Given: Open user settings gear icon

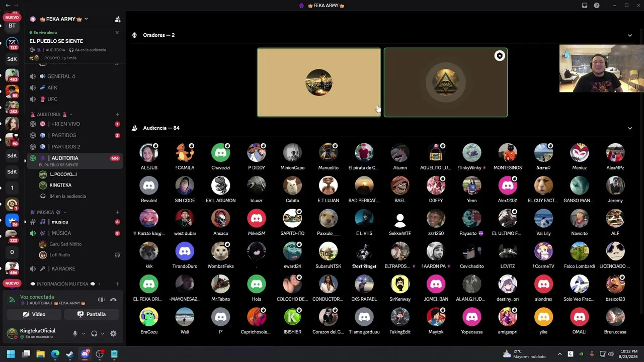Looking at the screenshot, I should [113, 333].
